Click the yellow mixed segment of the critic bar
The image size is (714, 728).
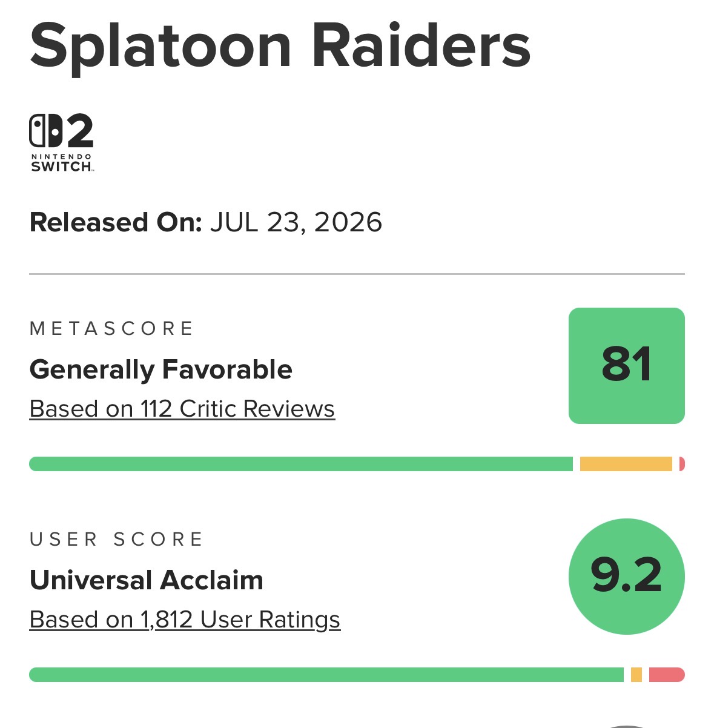pyautogui.click(x=626, y=464)
